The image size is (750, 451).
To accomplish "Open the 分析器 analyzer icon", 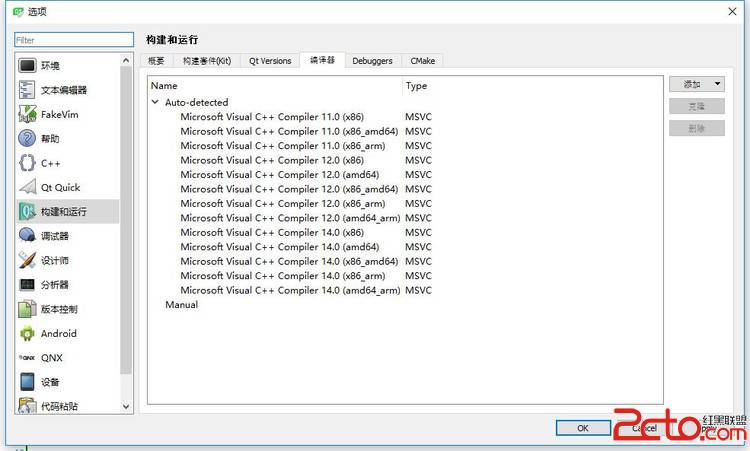I will pos(27,285).
